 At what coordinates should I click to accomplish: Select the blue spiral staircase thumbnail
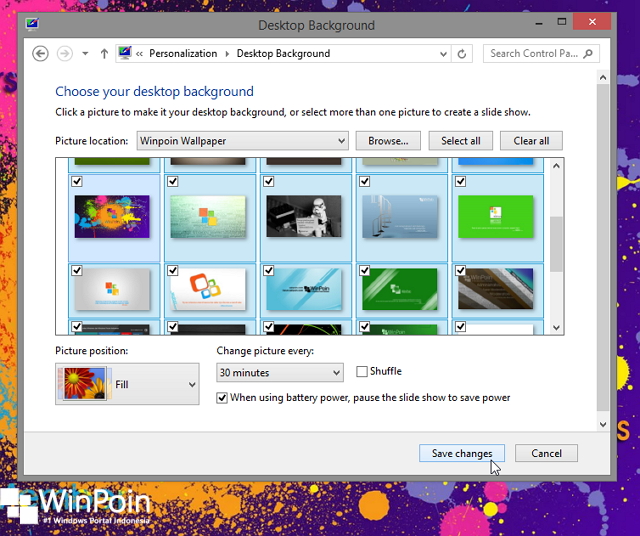click(400, 216)
